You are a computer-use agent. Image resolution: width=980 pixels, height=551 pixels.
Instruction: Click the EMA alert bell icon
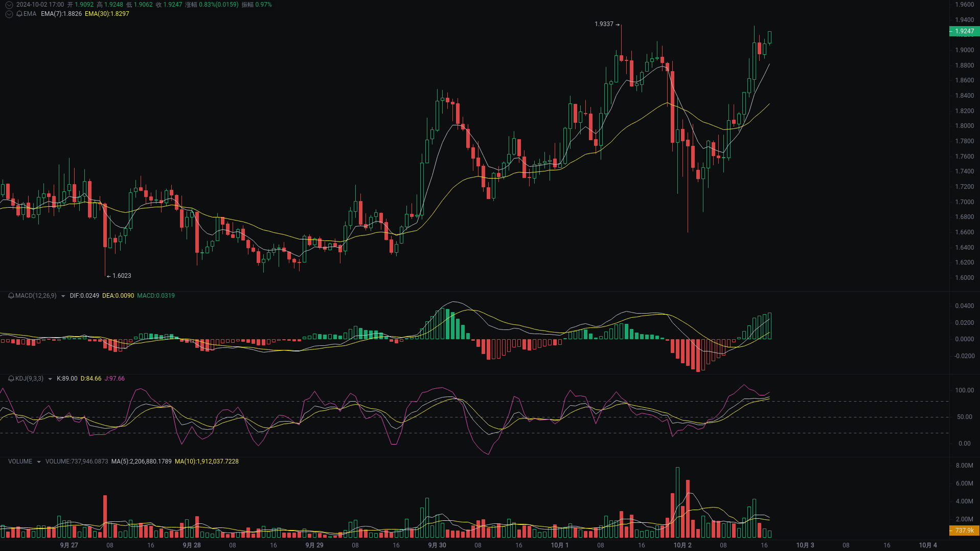click(x=19, y=14)
